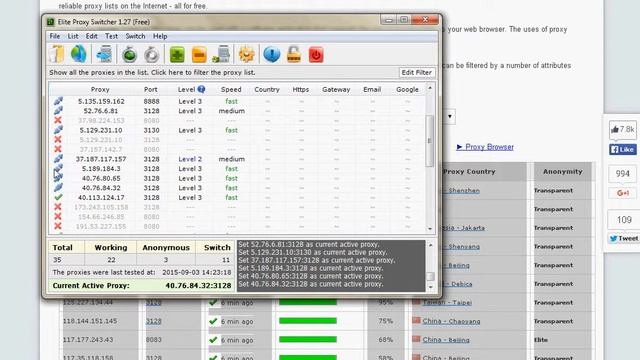Image resolution: width=640 pixels, height=360 pixels.
Task: Click green checkmark beside 40.113.124.17
Action: [58, 197]
